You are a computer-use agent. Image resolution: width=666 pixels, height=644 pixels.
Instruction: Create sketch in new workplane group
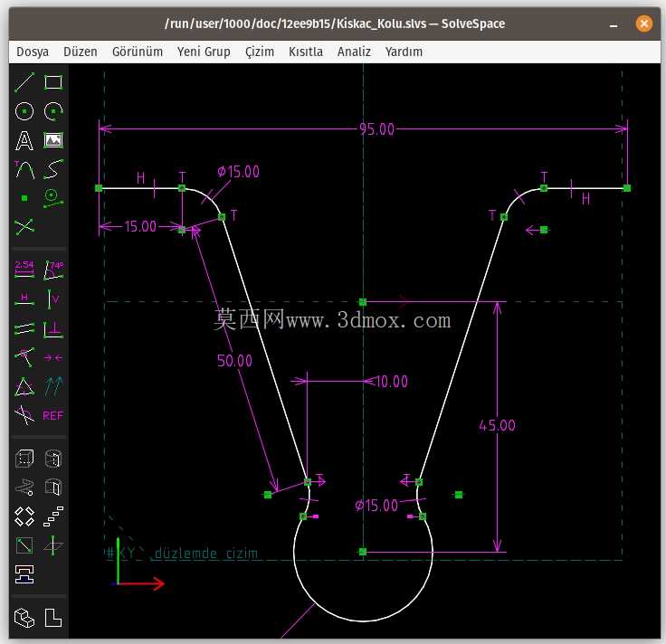tap(24, 545)
